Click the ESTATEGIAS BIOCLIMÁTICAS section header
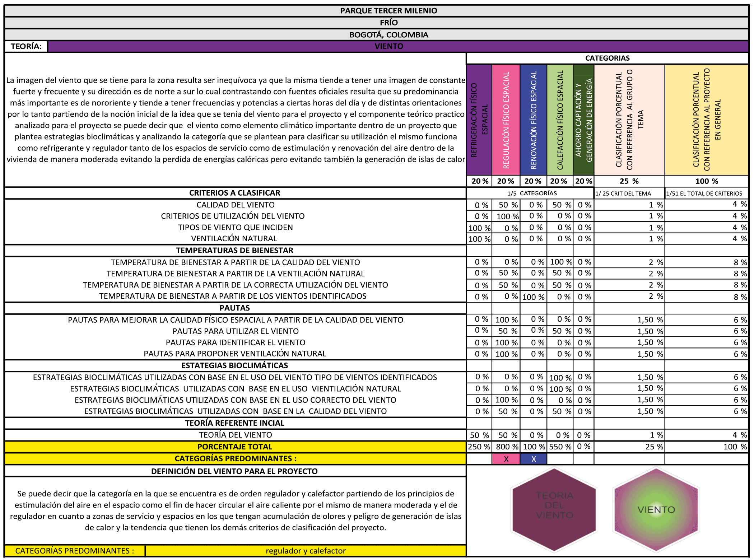 pyautogui.click(x=235, y=365)
